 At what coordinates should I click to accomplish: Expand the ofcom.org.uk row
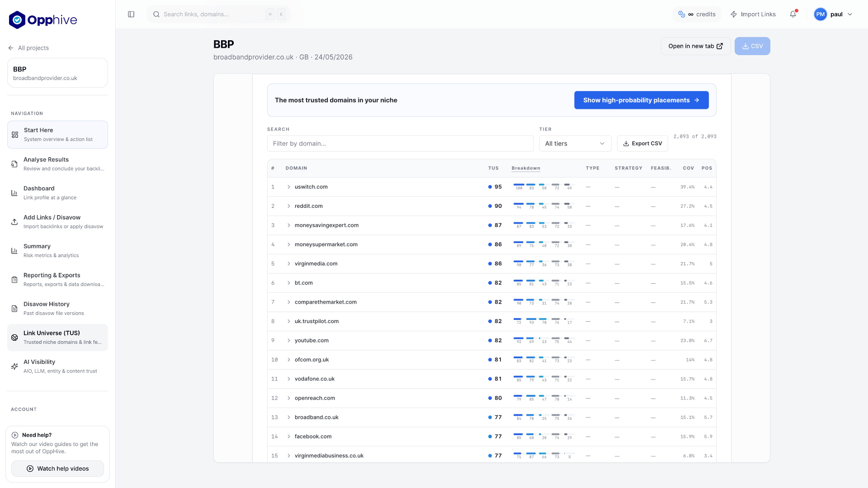289,360
